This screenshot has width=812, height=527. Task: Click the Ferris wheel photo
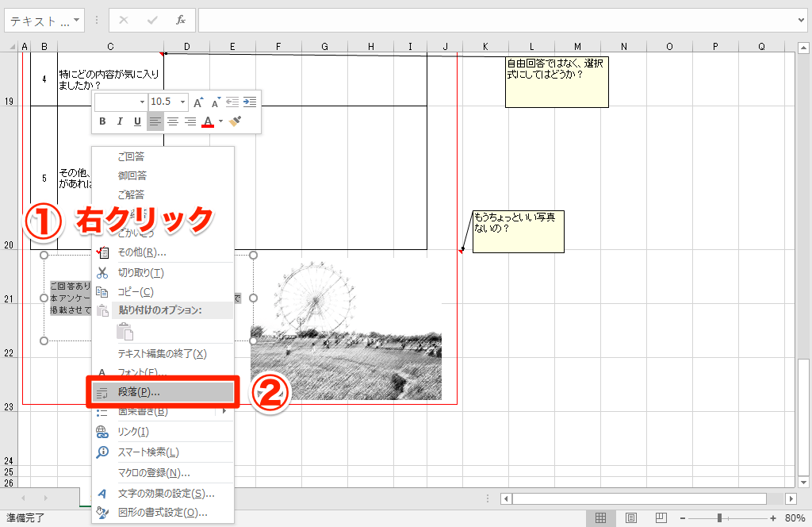pyautogui.click(x=346, y=330)
